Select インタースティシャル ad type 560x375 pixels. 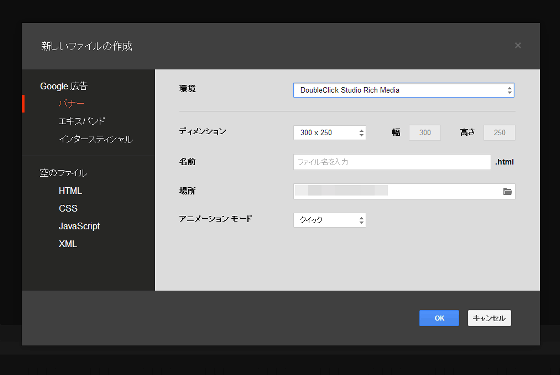[96, 139]
